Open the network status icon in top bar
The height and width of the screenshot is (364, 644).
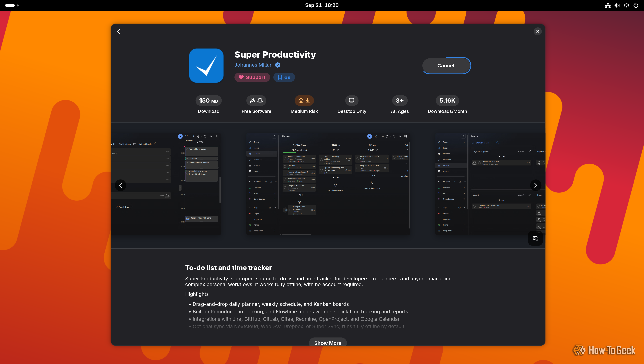[x=608, y=5]
